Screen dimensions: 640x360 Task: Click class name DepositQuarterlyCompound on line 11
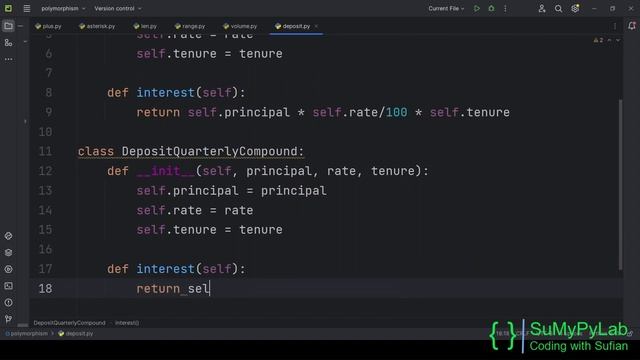point(209,151)
